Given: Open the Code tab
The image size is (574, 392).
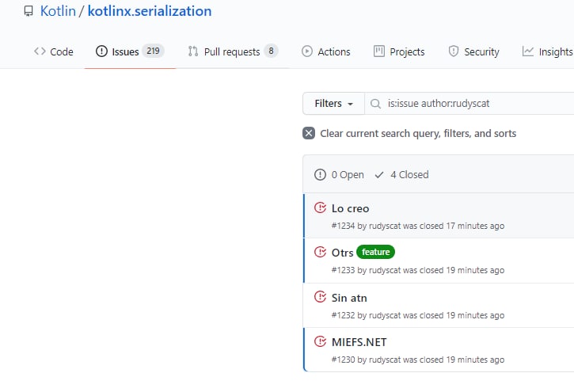Looking at the screenshot, I should [x=54, y=51].
